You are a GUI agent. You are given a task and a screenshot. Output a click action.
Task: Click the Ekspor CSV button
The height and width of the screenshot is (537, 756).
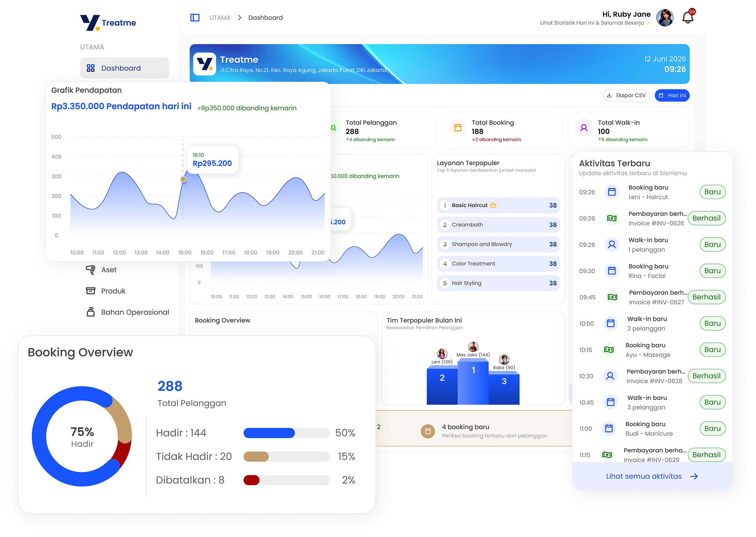626,95
